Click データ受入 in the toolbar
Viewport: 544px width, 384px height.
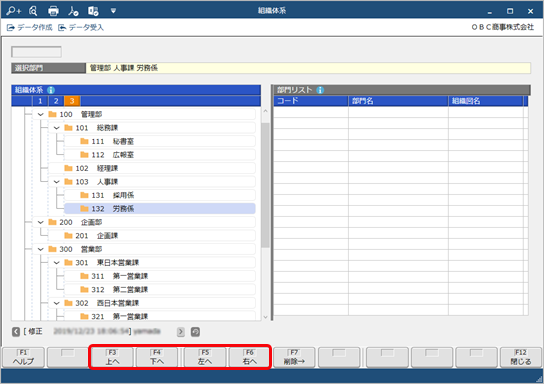81,27
